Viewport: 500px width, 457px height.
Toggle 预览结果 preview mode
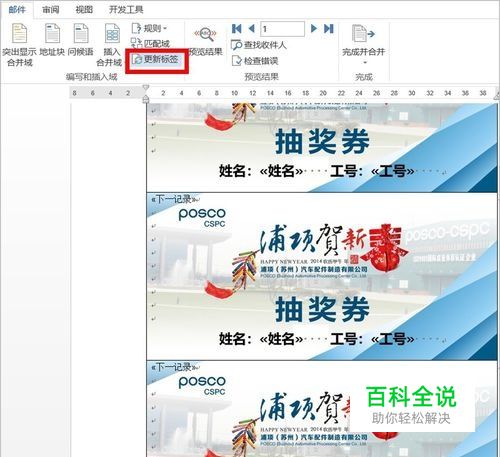(205, 41)
